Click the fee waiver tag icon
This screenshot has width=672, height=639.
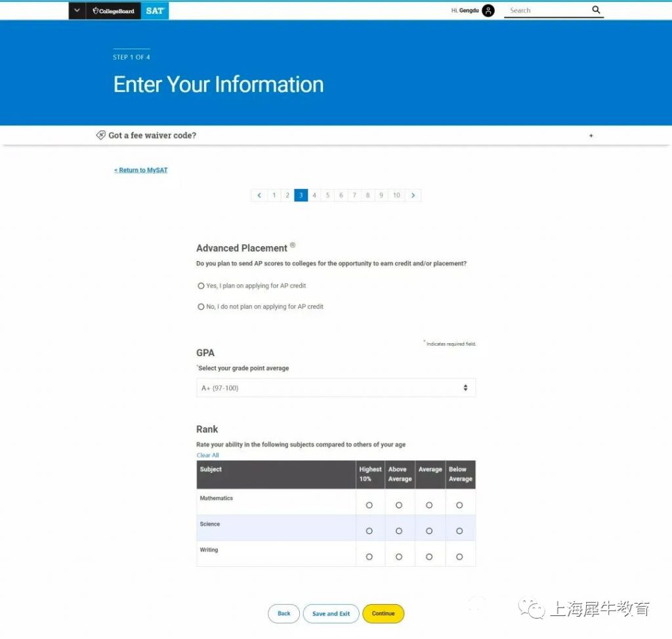[x=100, y=135]
